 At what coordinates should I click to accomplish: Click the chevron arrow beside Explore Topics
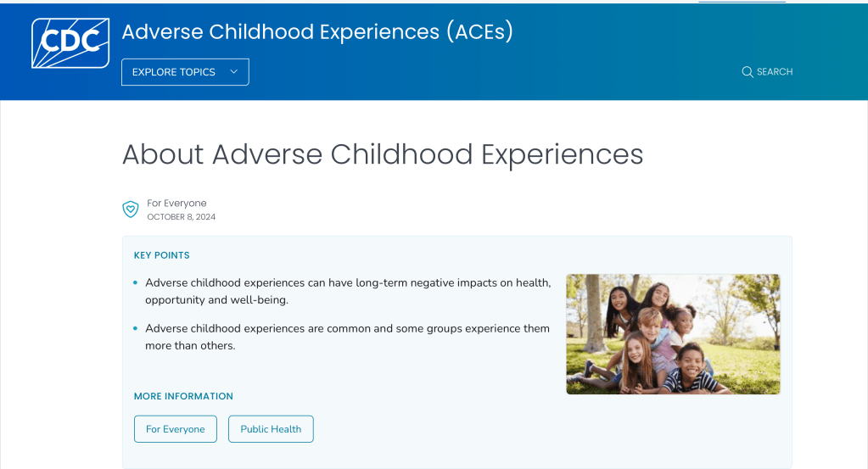(233, 72)
